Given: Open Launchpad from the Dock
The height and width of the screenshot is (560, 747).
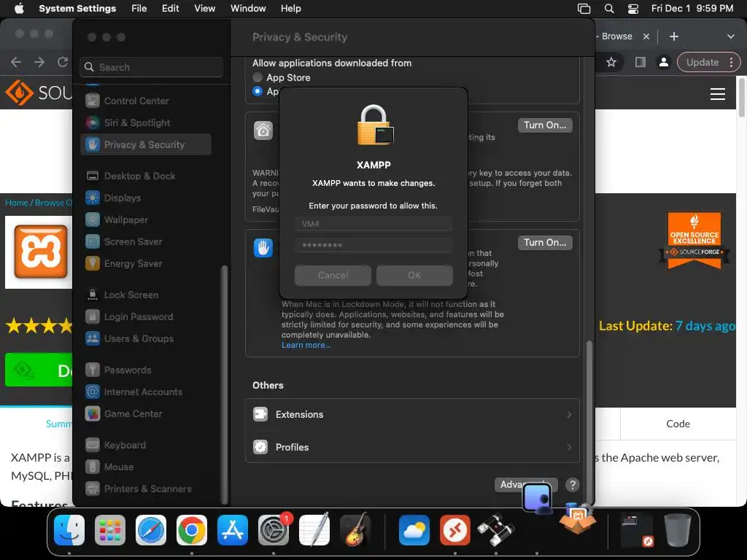Looking at the screenshot, I should click(110, 529).
